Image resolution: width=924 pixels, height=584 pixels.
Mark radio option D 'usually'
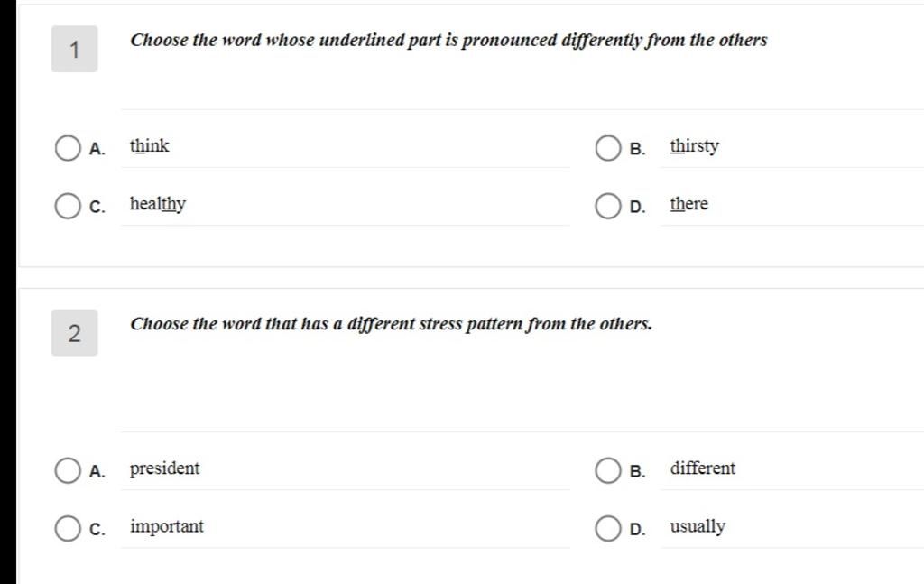pos(607,528)
